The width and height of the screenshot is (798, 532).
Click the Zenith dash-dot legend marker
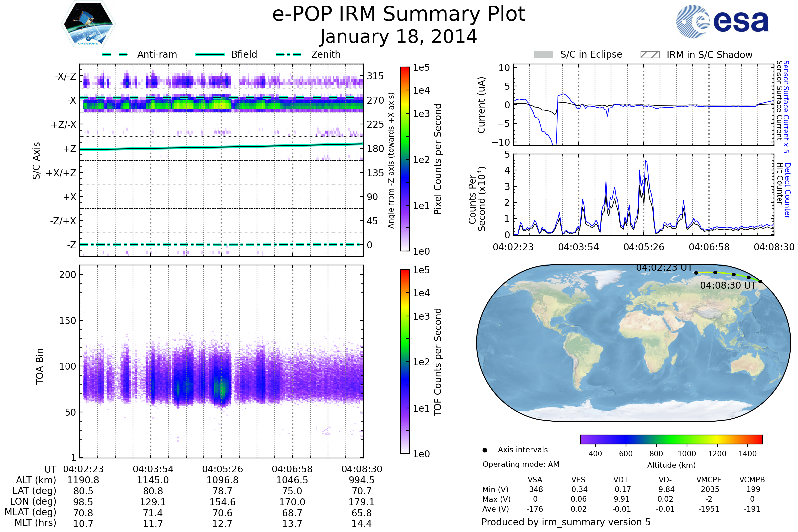(x=288, y=54)
